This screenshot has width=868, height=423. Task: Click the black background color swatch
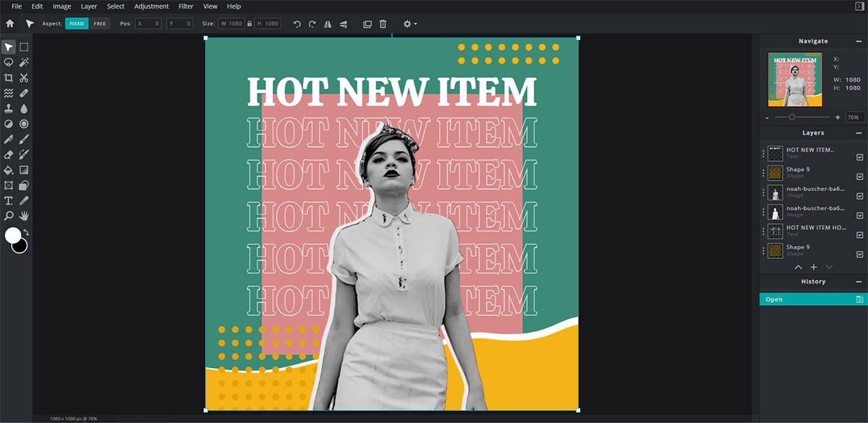click(x=21, y=246)
